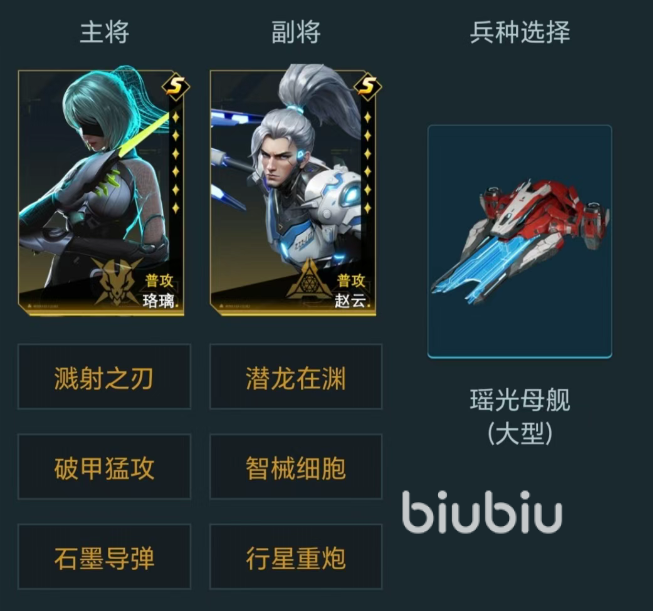Click the 副将 column header

(296, 32)
